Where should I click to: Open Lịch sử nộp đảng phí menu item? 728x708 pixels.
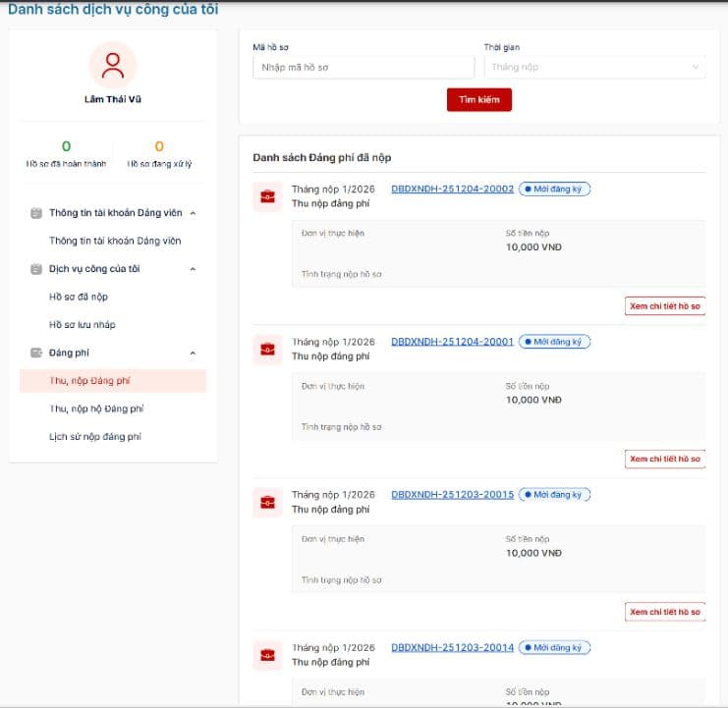pyautogui.click(x=95, y=437)
